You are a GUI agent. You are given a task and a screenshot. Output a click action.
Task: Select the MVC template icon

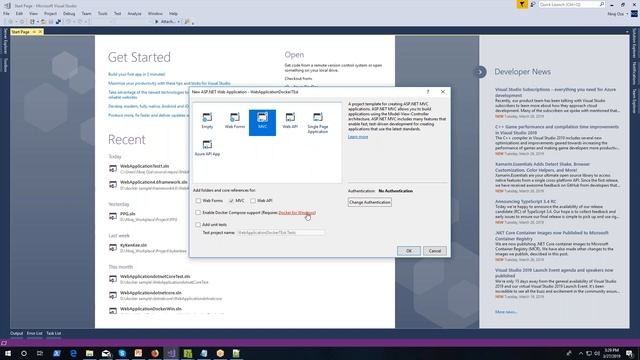click(x=262, y=118)
